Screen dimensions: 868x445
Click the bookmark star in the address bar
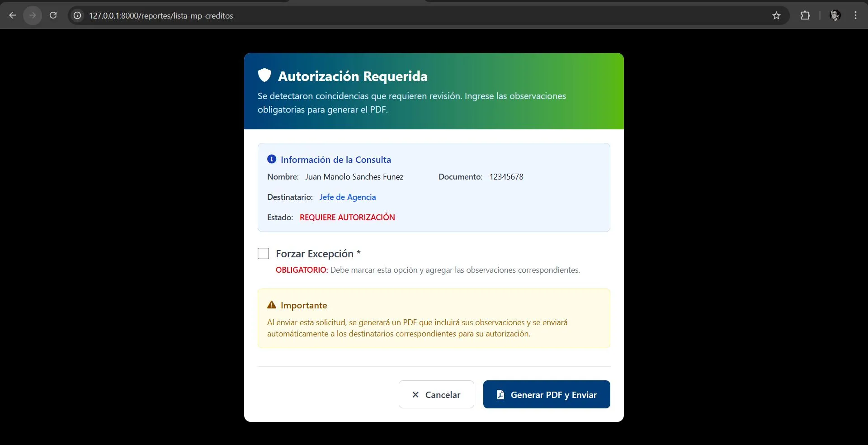[x=776, y=15]
